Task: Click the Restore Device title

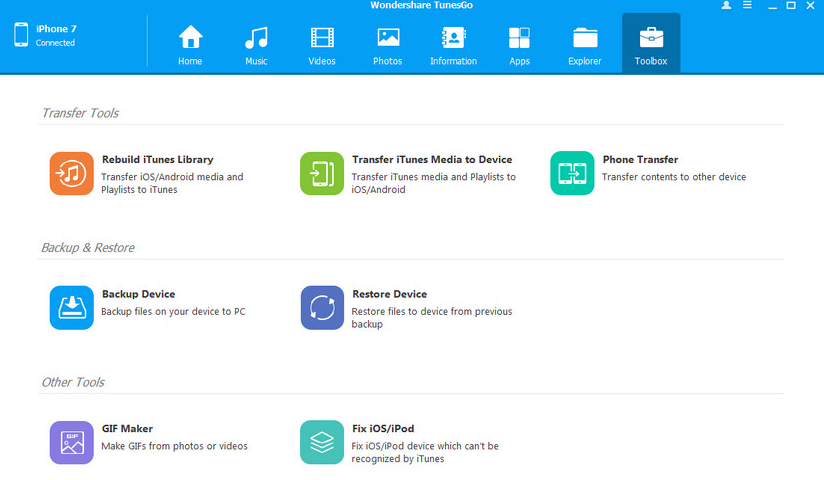Action: [389, 294]
